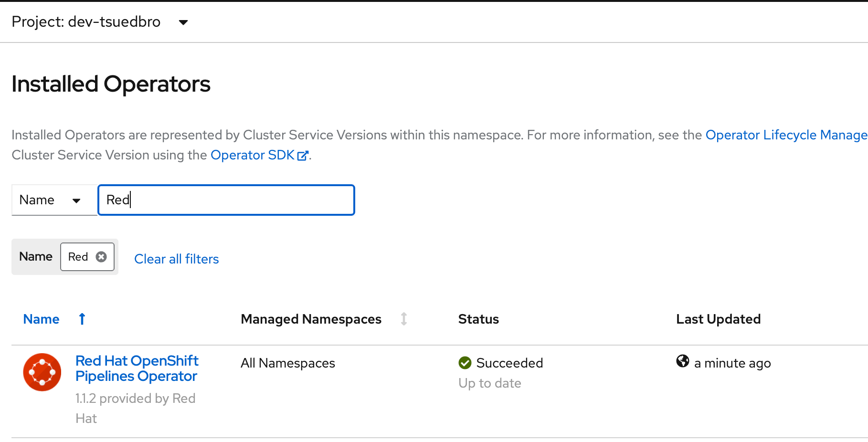This screenshot has height=442, width=868.
Task: Click the 'Red' chip label text
Action: tap(78, 257)
